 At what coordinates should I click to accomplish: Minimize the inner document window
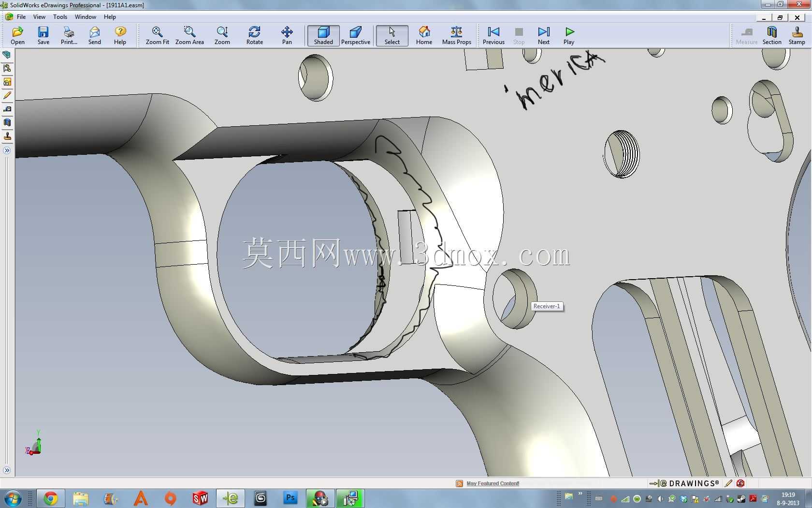[764, 17]
